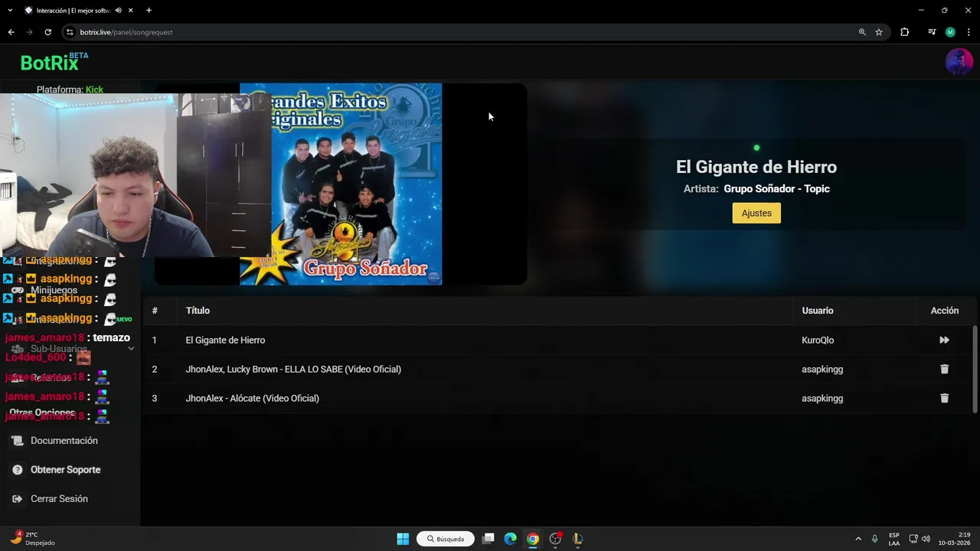The width and height of the screenshot is (980, 551).
Task: Open Chrome three-dot menu
Action: tap(969, 32)
